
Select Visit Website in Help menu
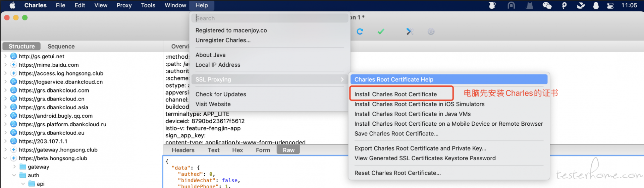[213, 104]
